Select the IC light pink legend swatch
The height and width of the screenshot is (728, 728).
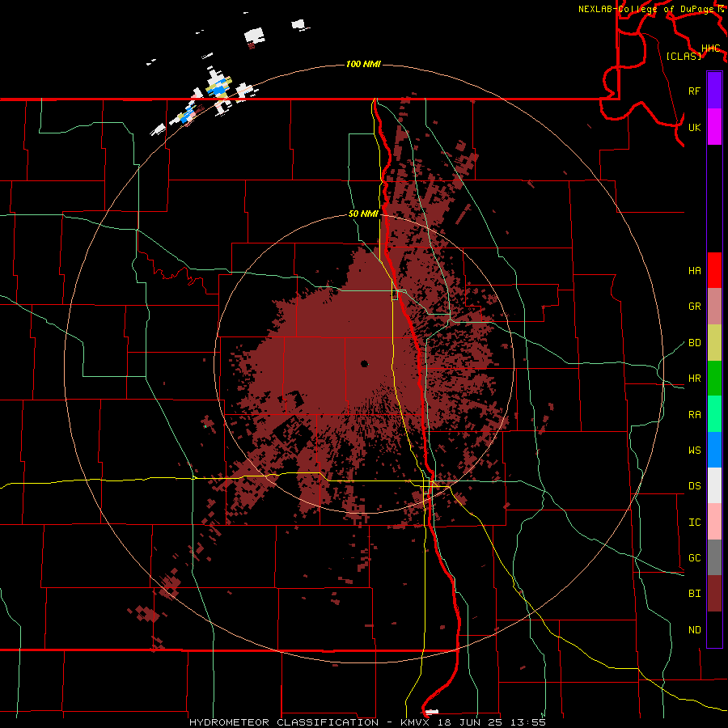[714, 522]
